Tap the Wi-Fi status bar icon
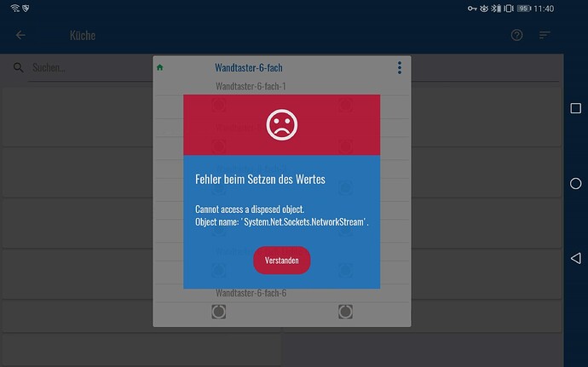The width and height of the screenshot is (588, 367). tap(14, 8)
